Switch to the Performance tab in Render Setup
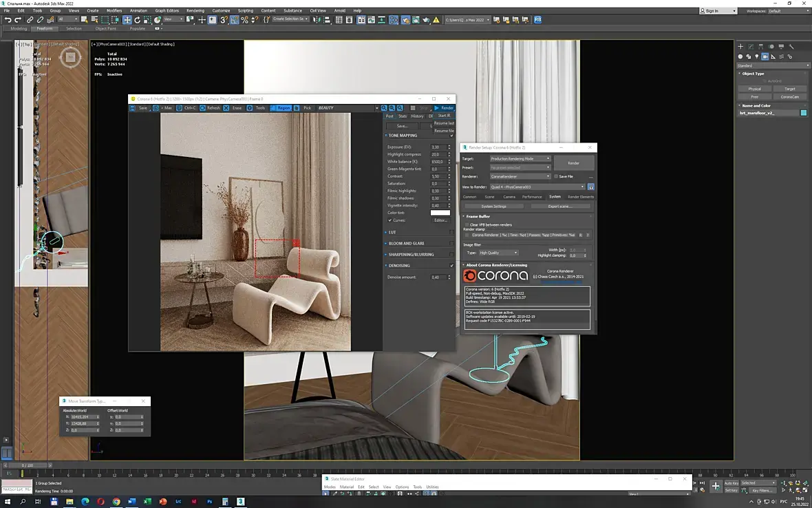The image size is (812, 508). (531, 197)
